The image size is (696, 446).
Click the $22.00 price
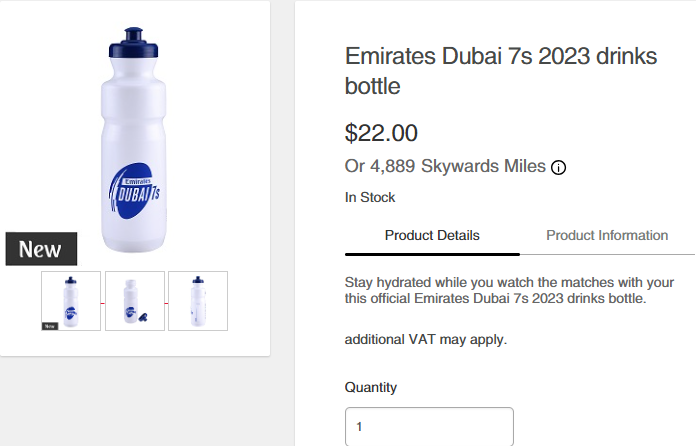381,133
